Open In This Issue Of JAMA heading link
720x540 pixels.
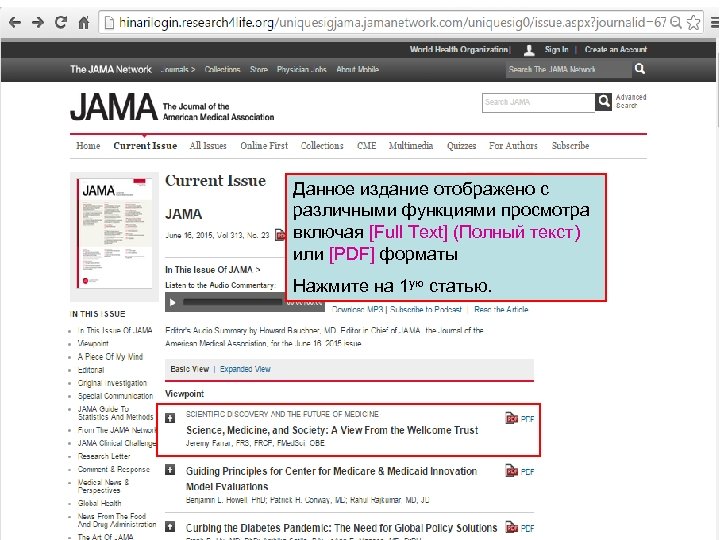(x=213, y=270)
